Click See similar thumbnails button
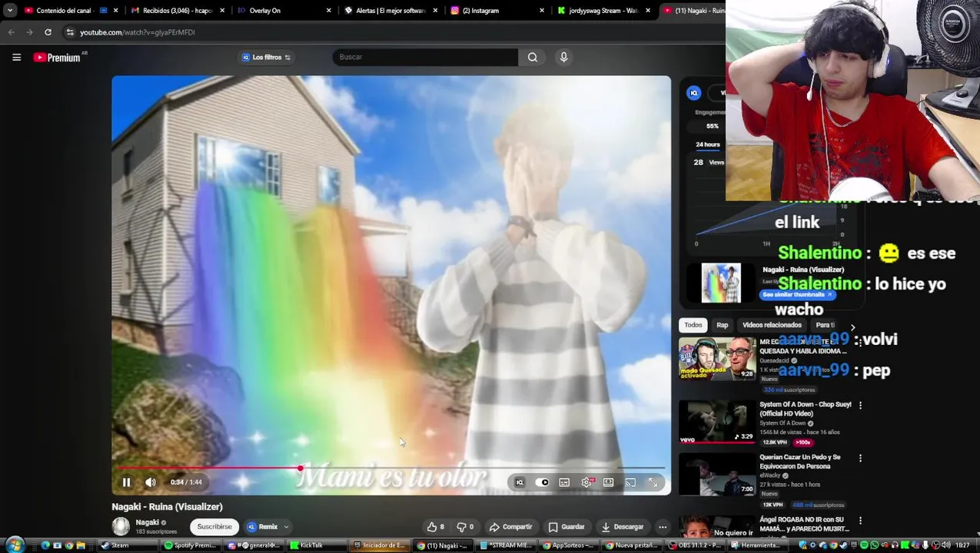This screenshot has height=553, width=980. (797, 295)
